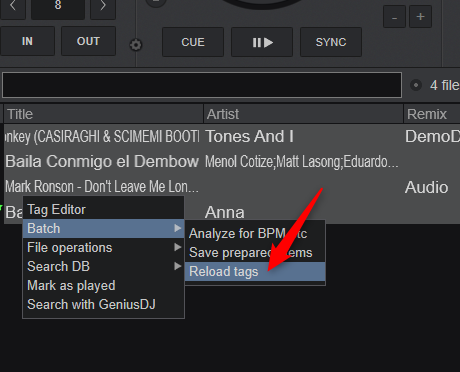Image resolution: width=460 pixels, height=372 pixels.
Task: Set loop OUT point
Action: pos(88,41)
